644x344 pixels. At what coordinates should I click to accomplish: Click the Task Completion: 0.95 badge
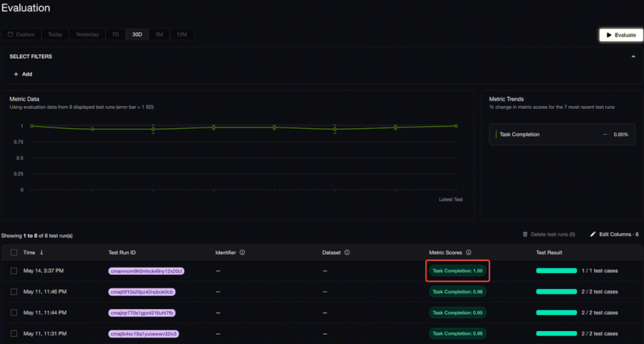[x=457, y=313]
